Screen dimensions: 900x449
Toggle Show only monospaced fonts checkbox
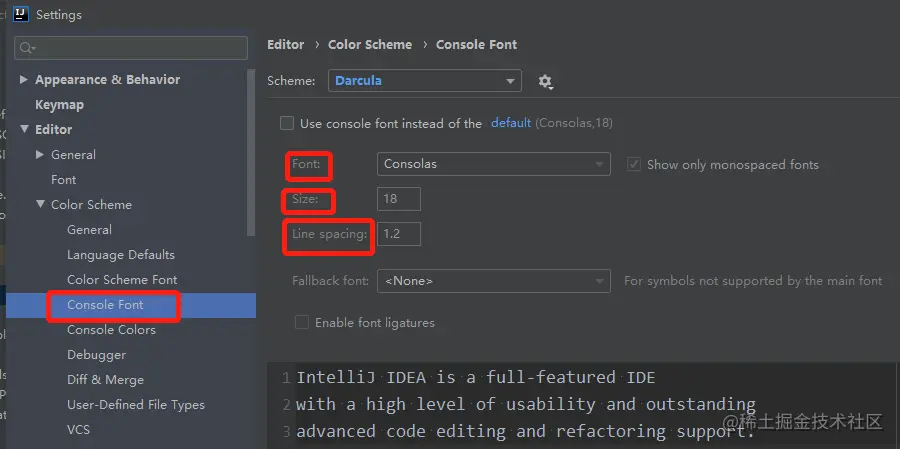pos(634,165)
